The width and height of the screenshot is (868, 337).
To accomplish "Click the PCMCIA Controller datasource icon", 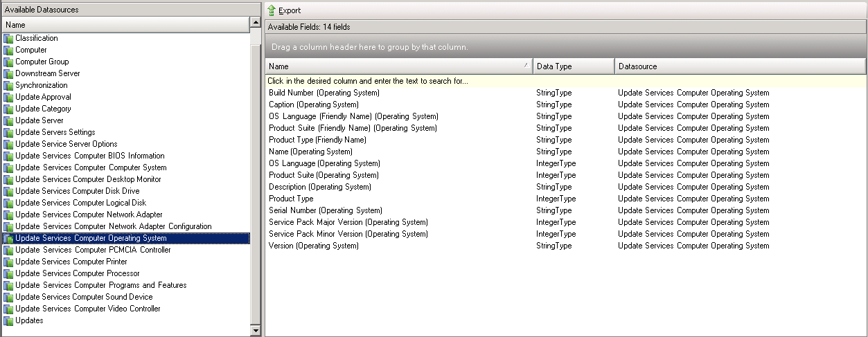I will click(x=8, y=251).
